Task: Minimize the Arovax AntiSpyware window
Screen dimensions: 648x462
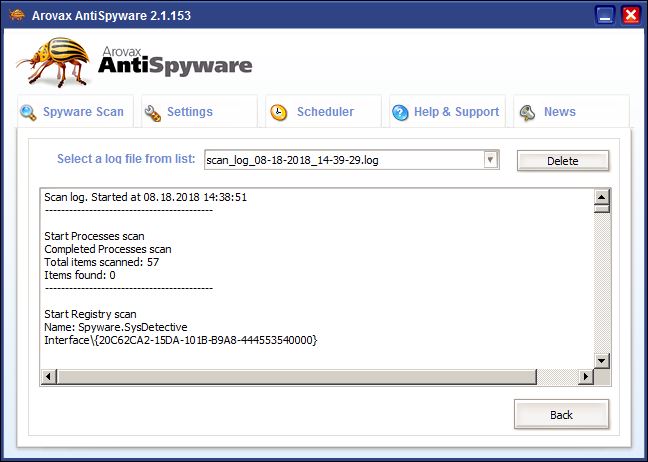Action: tap(605, 16)
